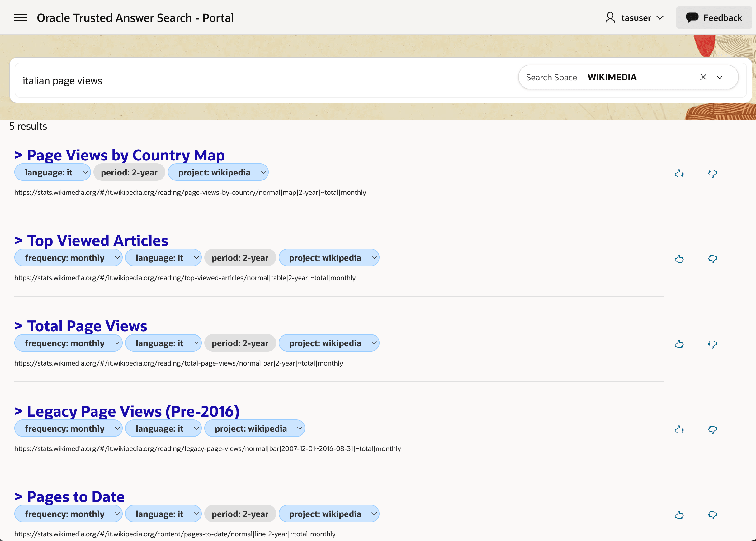Open the hamburger navigation menu

[x=20, y=18]
